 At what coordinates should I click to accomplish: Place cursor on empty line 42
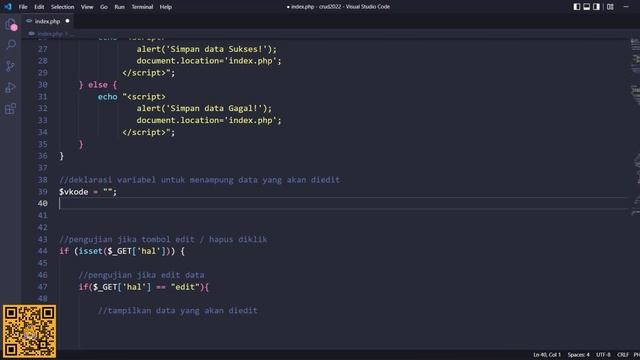tap(343, 227)
